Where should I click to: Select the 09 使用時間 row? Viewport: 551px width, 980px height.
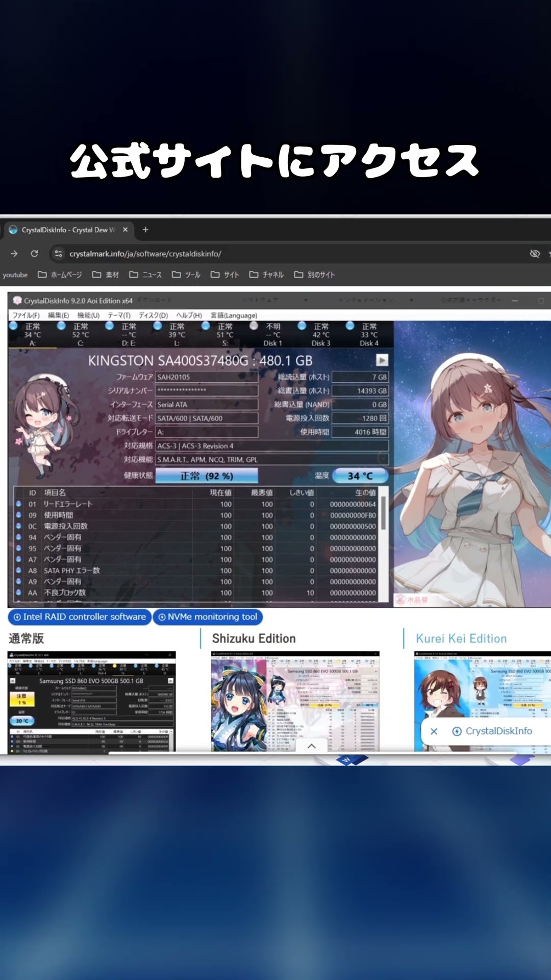tap(196, 516)
